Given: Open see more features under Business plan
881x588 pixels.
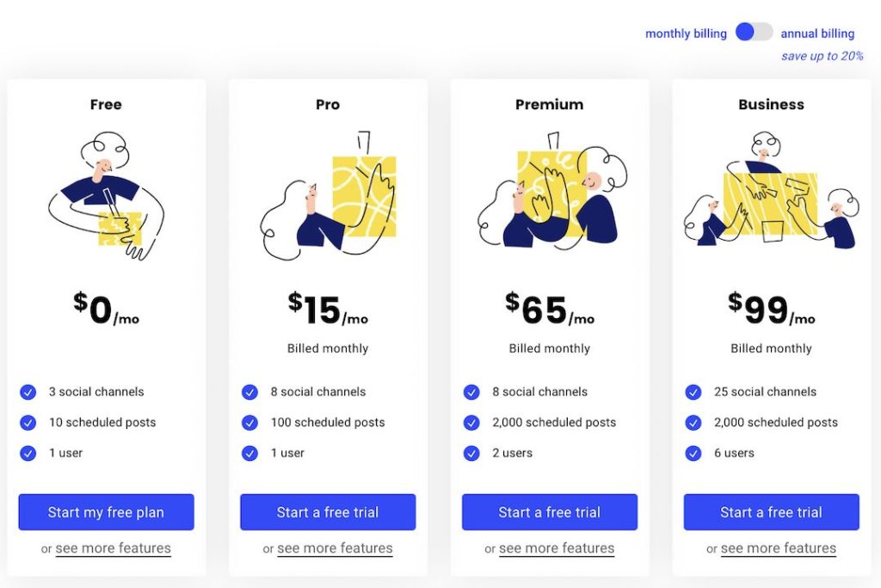Looking at the screenshot, I should tap(779, 548).
